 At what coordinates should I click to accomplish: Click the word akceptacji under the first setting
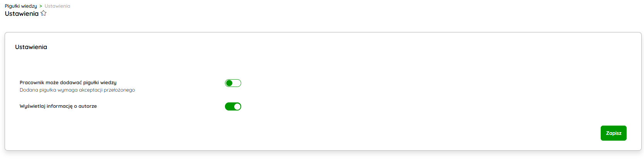90,90
